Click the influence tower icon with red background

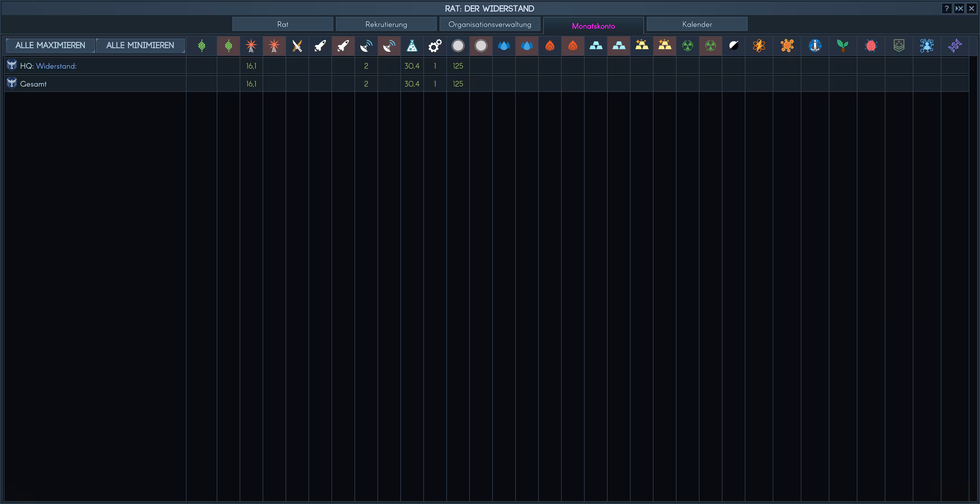coord(274,46)
